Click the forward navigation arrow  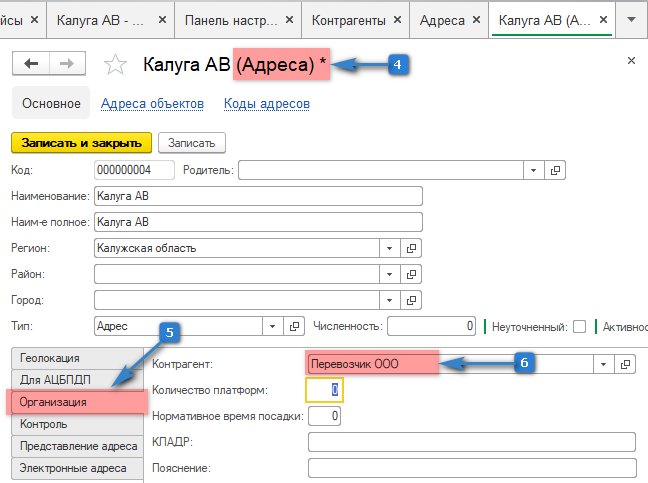pos(67,63)
